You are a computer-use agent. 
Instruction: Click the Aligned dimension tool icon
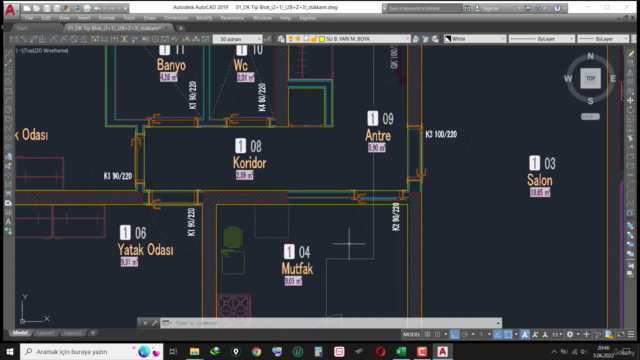23,39
